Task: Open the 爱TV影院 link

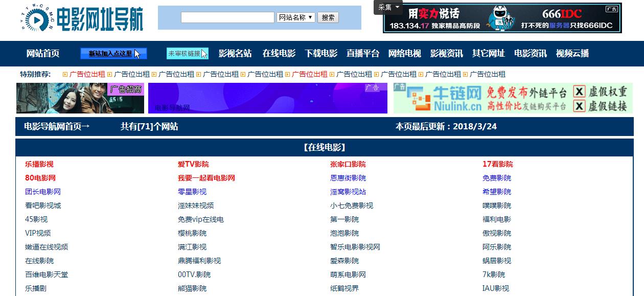Action: tap(193, 164)
